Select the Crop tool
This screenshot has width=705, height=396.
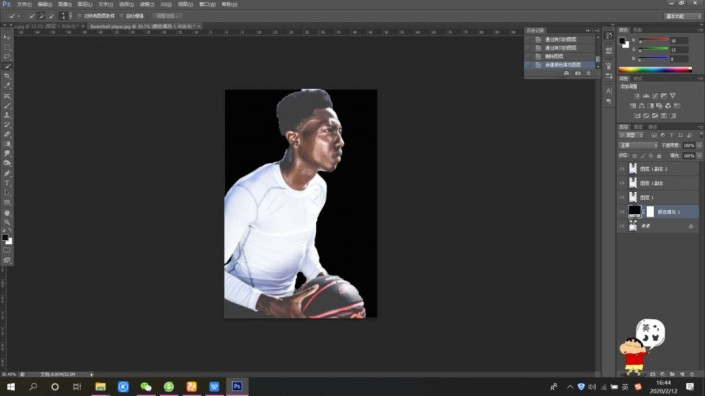coord(7,76)
